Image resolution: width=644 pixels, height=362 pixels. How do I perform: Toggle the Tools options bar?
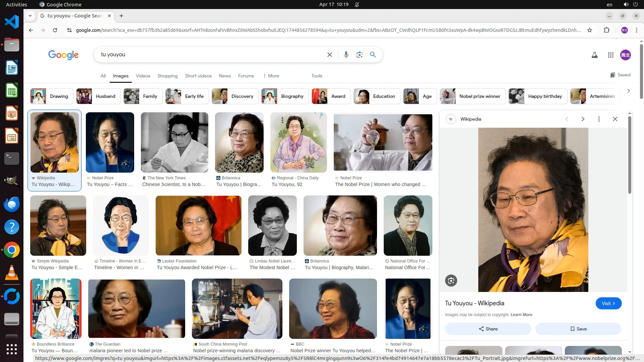[x=316, y=76]
